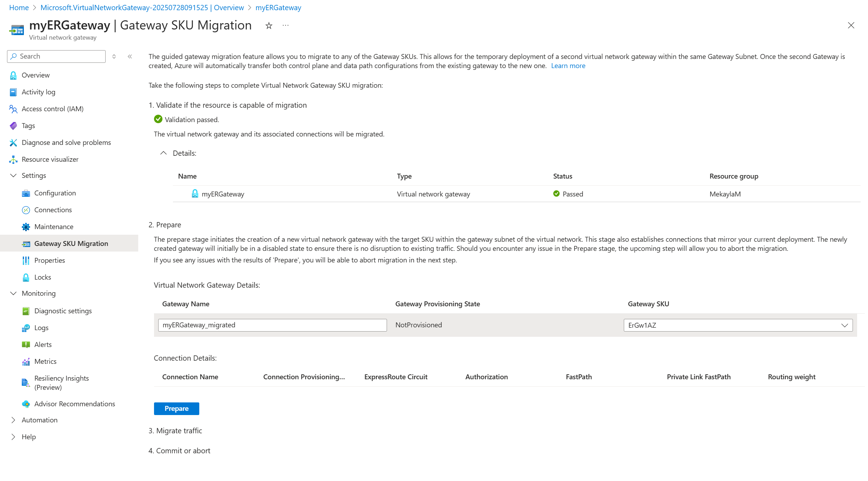Screen dimensions: 868x481
Task: Click the Gateway Name input field
Action: pos(272,325)
